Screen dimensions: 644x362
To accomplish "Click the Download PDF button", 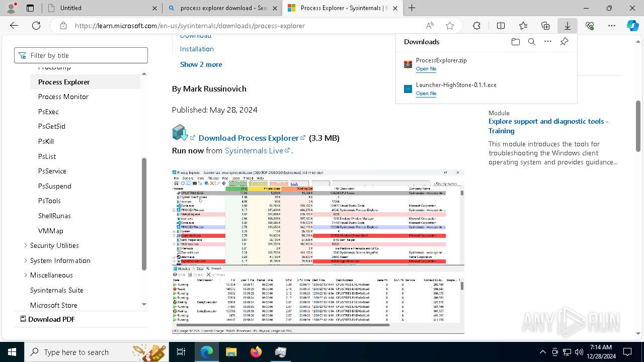I will click(x=47, y=319).
